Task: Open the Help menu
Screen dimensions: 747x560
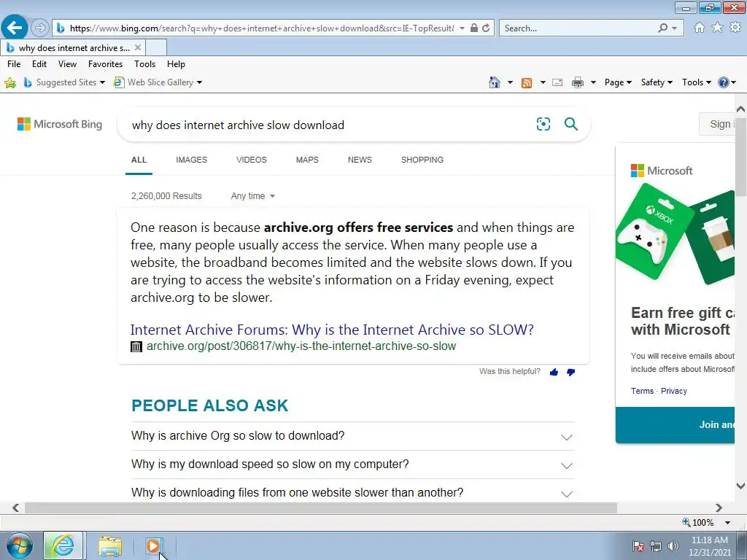Action: tap(176, 64)
